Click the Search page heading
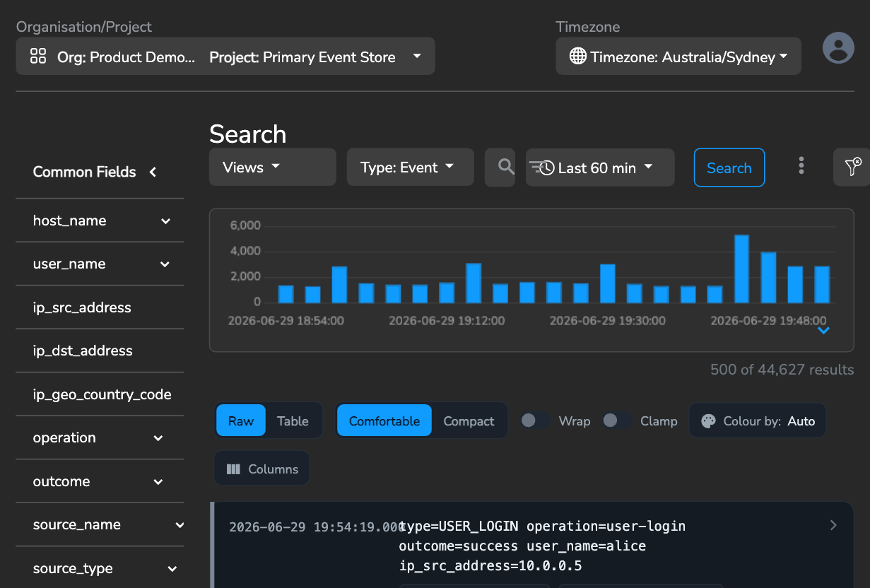The width and height of the screenshot is (870, 588). (248, 134)
